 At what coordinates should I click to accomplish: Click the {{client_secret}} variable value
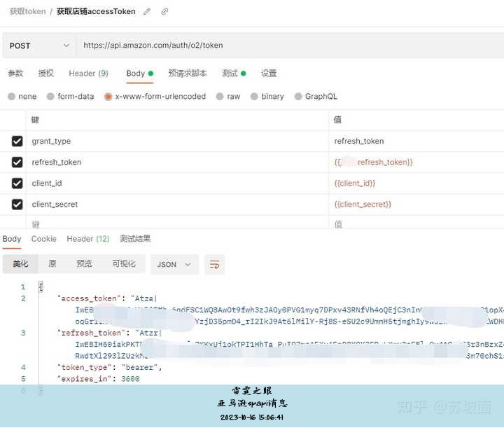pos(363,204)
